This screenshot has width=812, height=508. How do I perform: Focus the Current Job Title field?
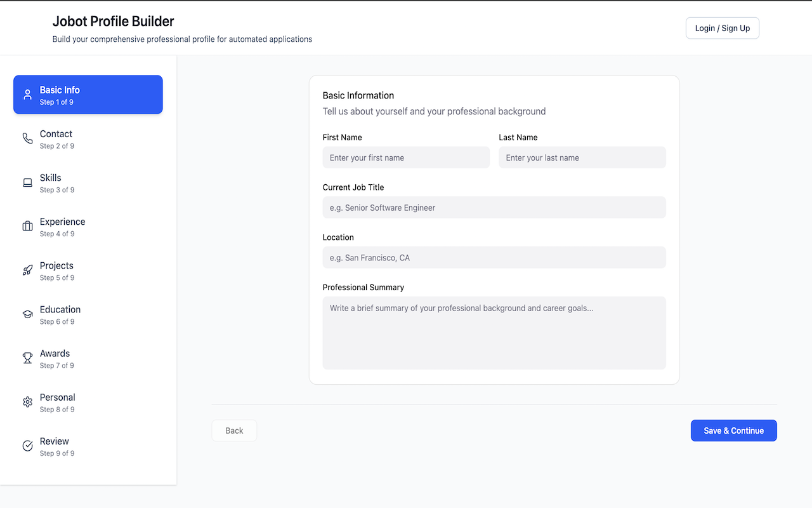click(494, 208)
